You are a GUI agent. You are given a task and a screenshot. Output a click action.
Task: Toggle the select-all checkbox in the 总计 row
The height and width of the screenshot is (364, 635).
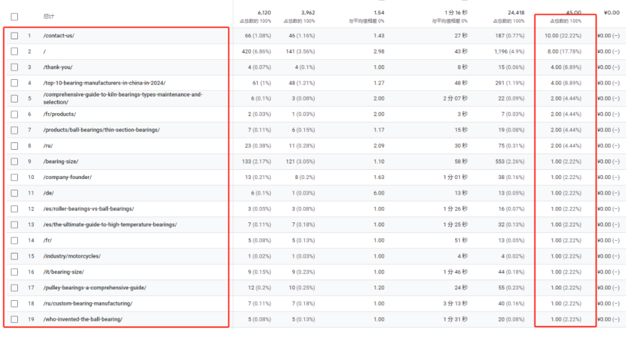coord(15,16)
